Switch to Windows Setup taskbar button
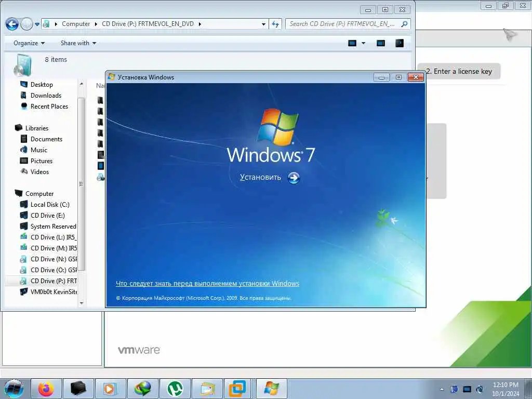 [271, 389]
